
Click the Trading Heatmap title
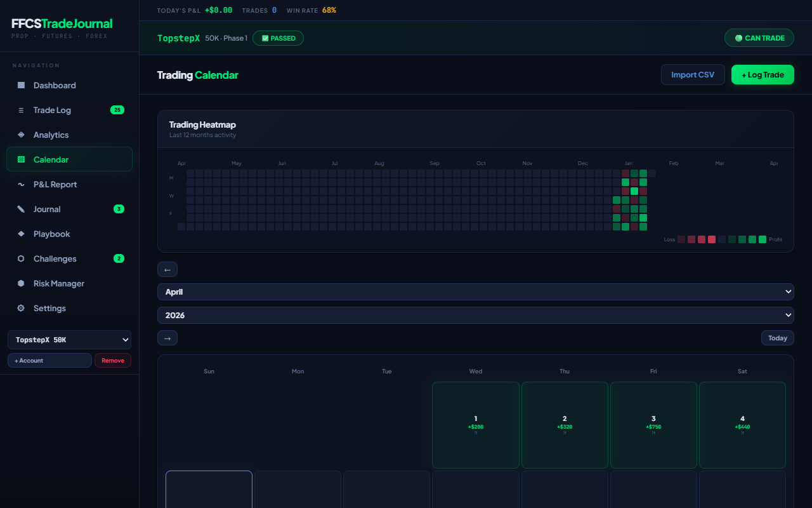click(202, 124)
